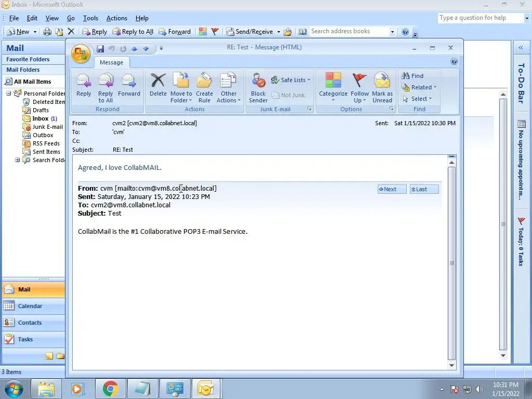Open the Send/Receive dropdown arrow

278,32
